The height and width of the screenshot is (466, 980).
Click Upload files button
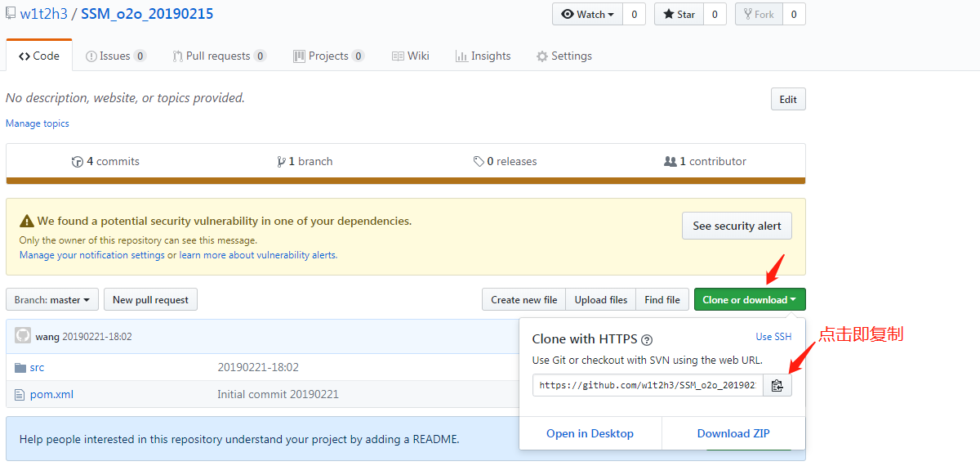pyautogui.click(x=601, y=300)
